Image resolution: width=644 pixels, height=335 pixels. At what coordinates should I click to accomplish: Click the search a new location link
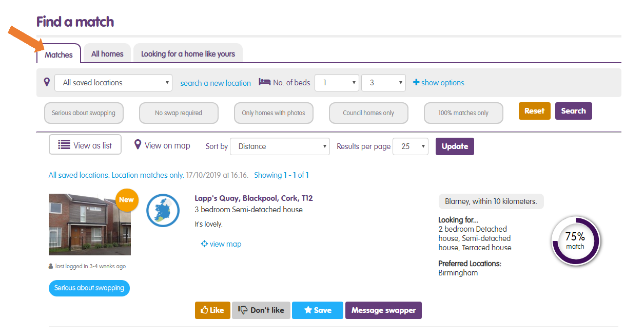point(216,83)
